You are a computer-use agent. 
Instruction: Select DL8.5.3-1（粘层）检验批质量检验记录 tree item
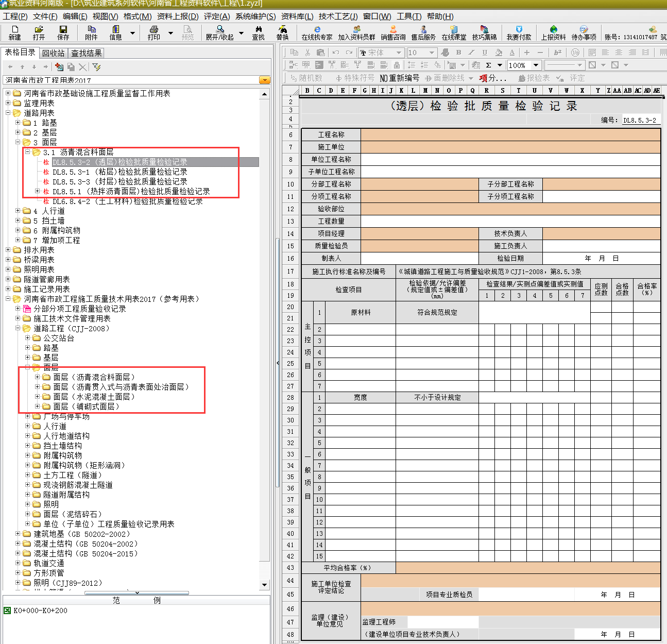(119, 172)
